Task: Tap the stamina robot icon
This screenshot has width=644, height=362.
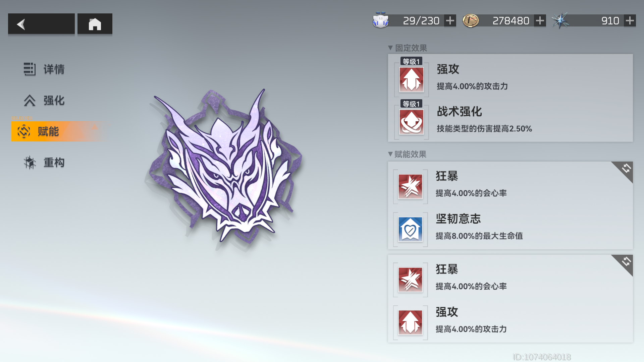Action: tap(381, 20)
